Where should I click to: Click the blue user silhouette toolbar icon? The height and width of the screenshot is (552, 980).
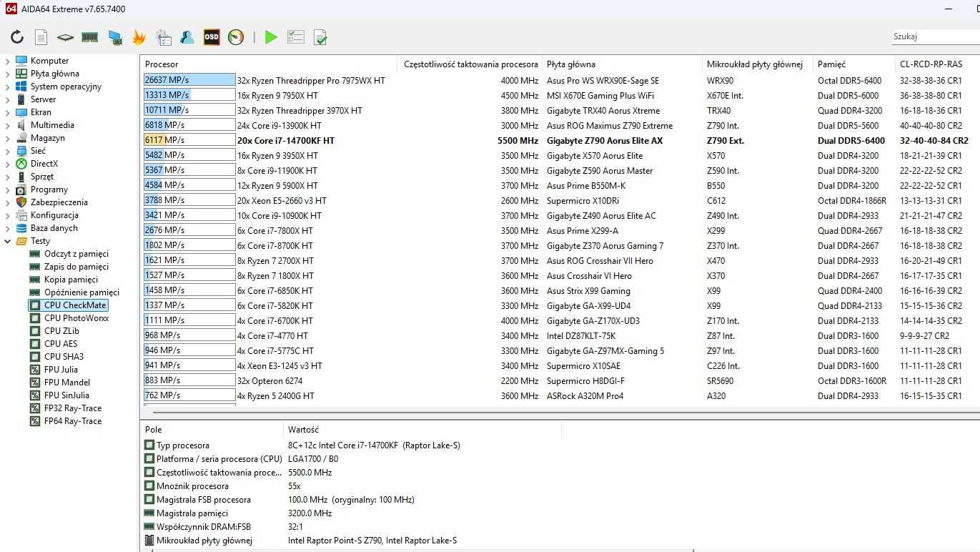(187, 37)
